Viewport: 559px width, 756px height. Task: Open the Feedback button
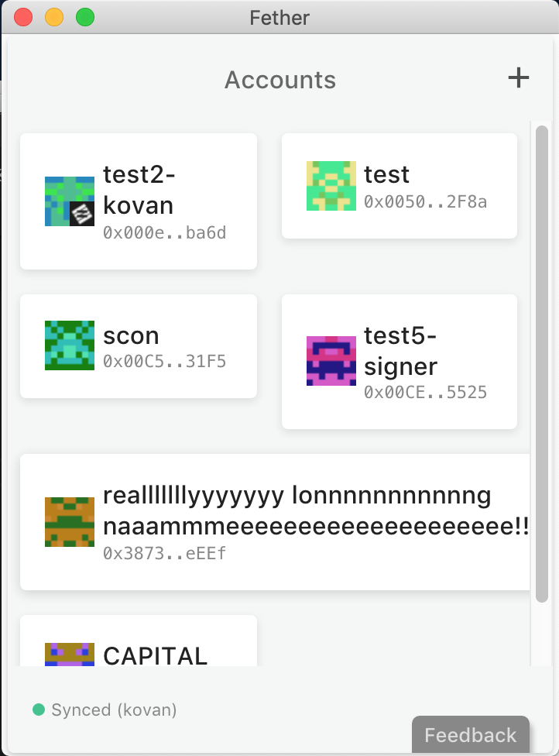470,735
